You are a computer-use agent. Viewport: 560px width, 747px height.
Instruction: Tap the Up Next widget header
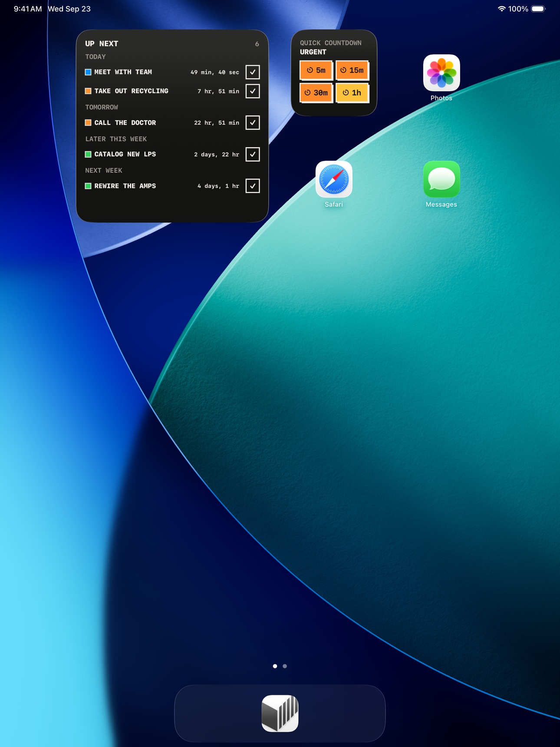coord(102,44)
